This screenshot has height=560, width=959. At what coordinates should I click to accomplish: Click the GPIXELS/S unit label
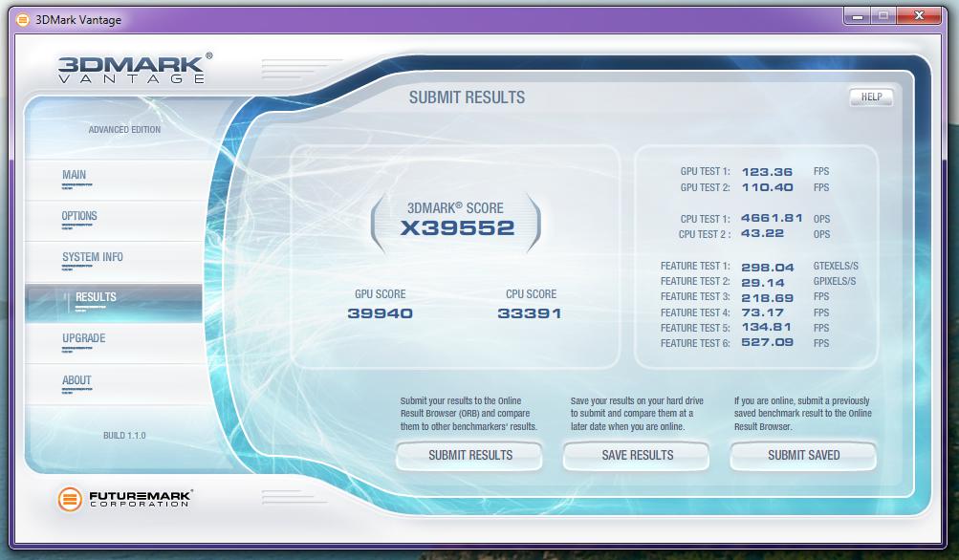point(835,281)
